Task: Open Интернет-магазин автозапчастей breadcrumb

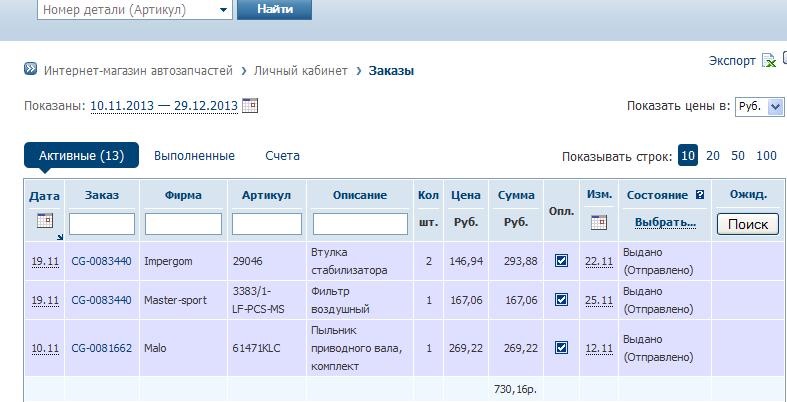Action: coord(139,71)
